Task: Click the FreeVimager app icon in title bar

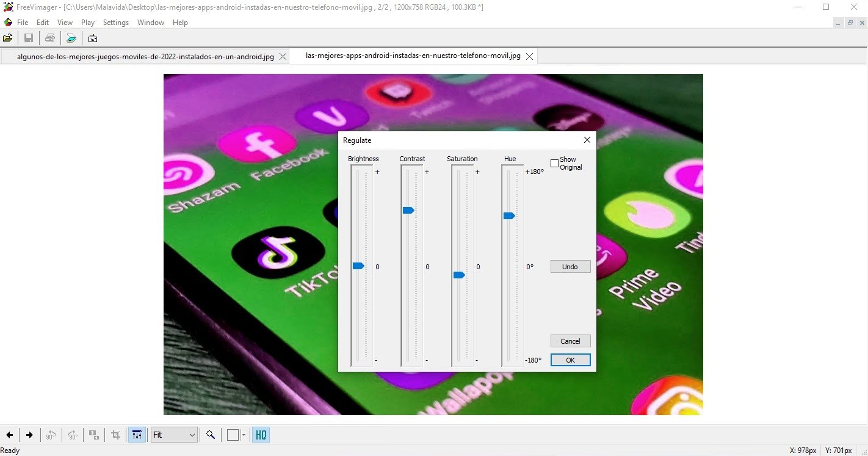Action: pyautogui.click(x=8, y=7)
